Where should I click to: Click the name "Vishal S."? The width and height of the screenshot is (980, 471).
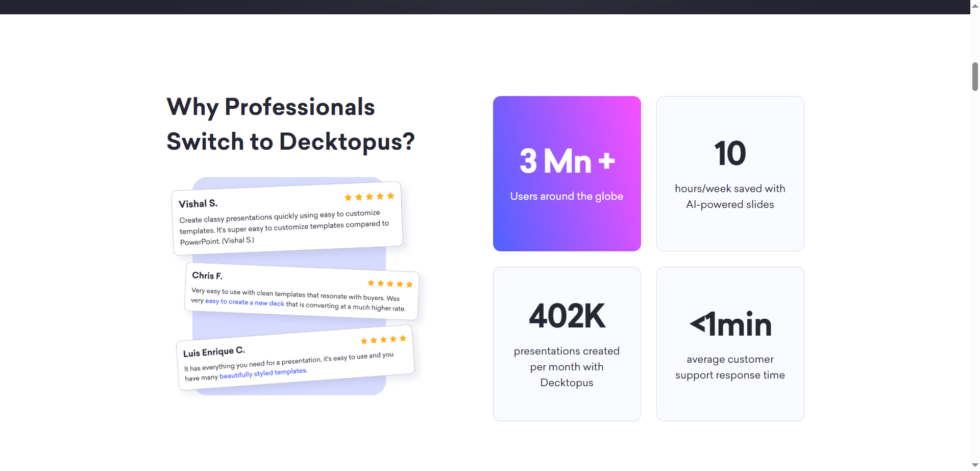198,203
